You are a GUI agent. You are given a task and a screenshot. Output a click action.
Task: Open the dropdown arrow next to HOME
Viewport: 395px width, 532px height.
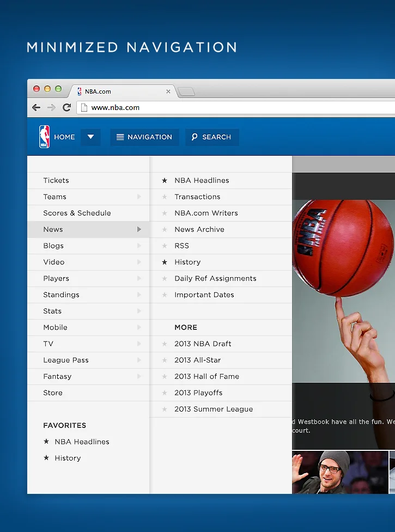(90, 137)
